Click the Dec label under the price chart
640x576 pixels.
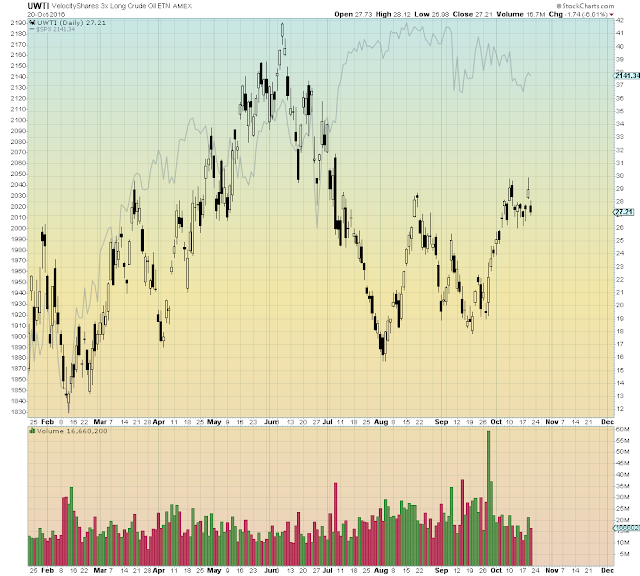click(607, 422)
